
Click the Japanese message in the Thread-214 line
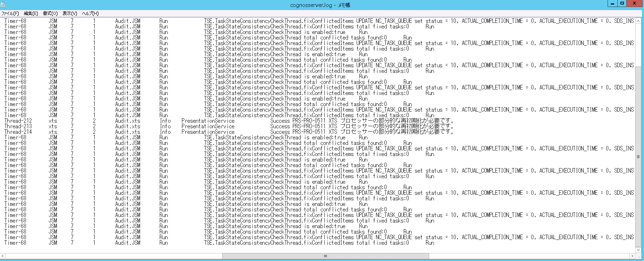[397, 132]
